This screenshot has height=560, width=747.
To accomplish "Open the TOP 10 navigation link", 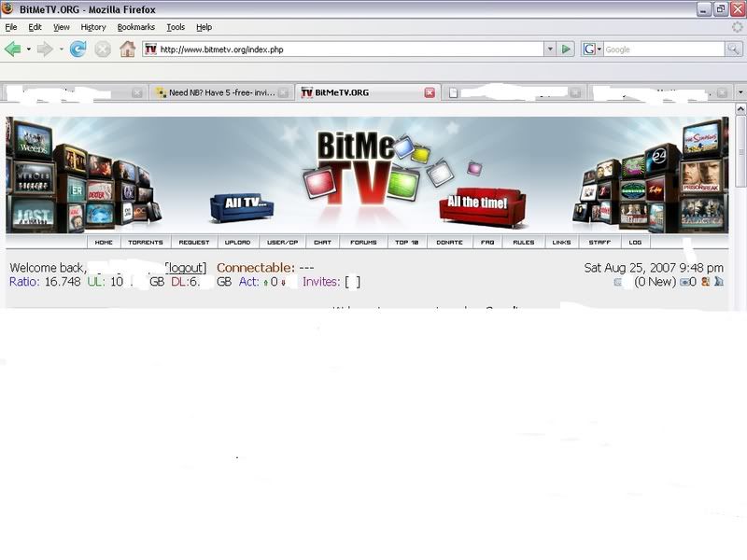I will (407, 243).
